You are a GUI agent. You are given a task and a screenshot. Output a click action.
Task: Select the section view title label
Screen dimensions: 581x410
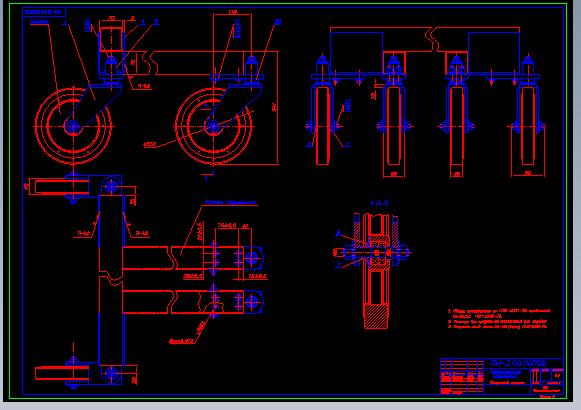point(379,203)
